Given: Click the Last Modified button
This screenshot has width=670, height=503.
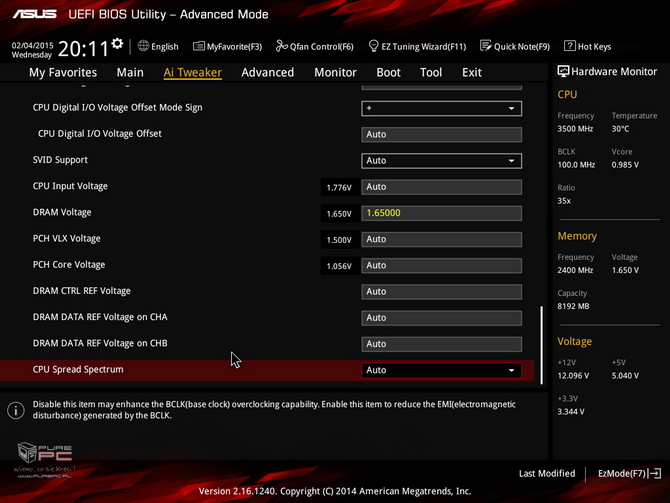Looking at the screenshot, I should [x=547, y=473].
